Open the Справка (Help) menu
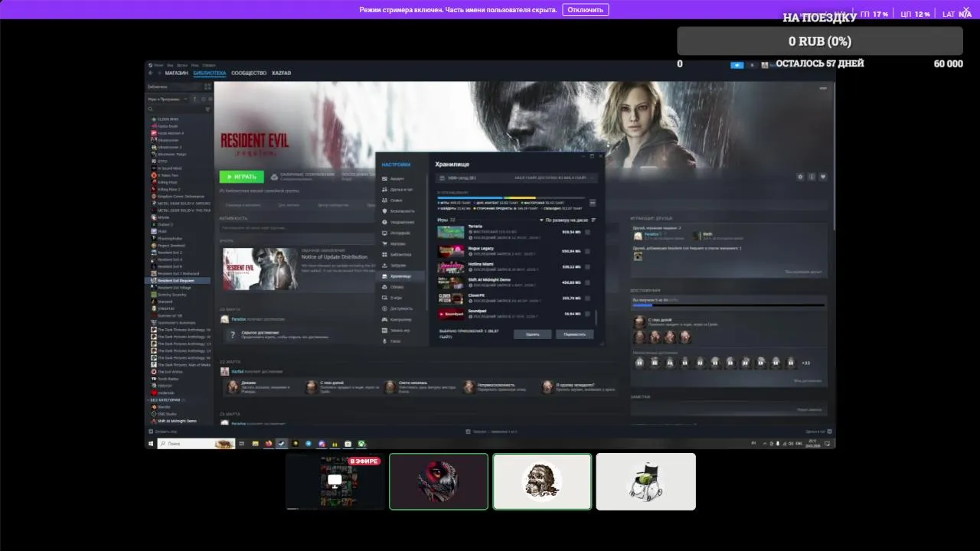 pyautogui.click(x=209, y=65)
